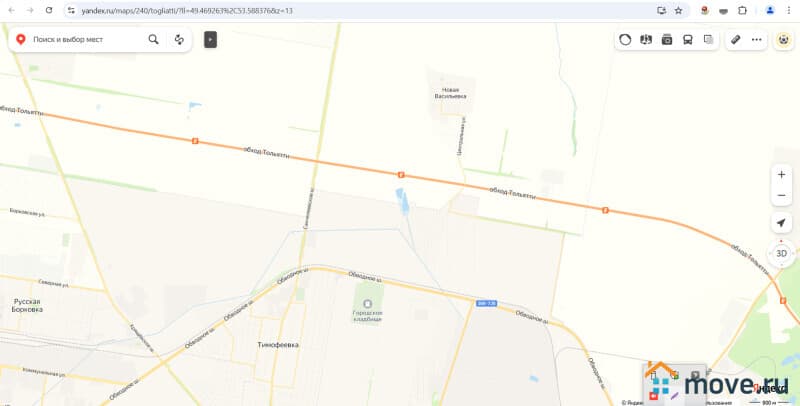Open the route builder icon
The image size is (800, 406).
(179, 40)
